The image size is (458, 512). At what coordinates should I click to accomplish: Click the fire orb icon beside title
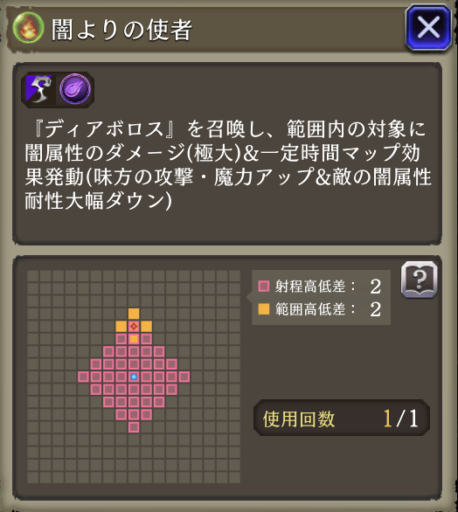(29, 28)
